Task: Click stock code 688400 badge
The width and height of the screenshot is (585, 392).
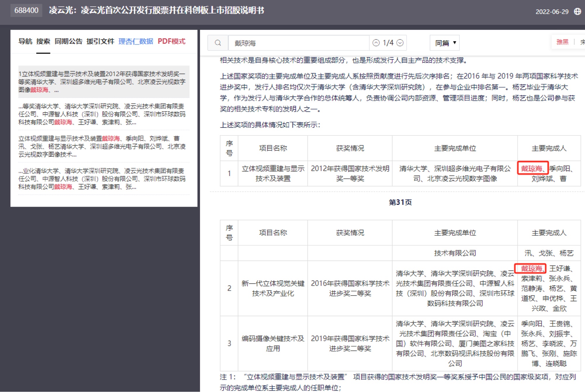Action: pyautogui.click(x=26, y=11)
